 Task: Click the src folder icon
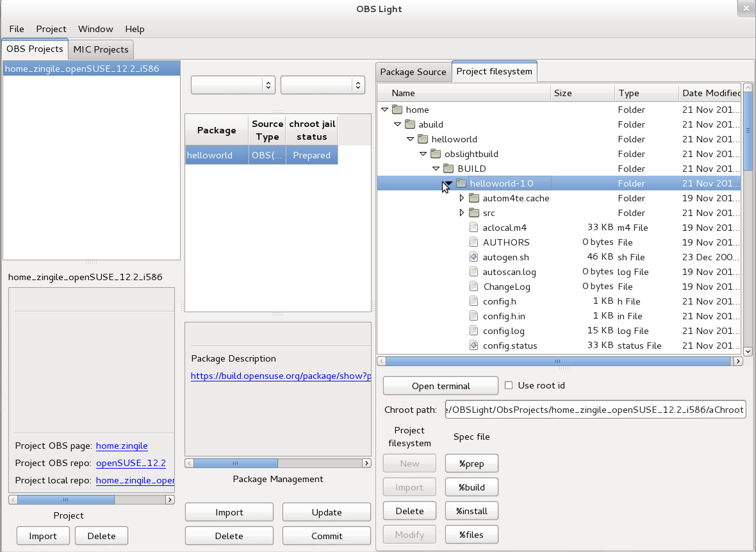pos(474,213)
